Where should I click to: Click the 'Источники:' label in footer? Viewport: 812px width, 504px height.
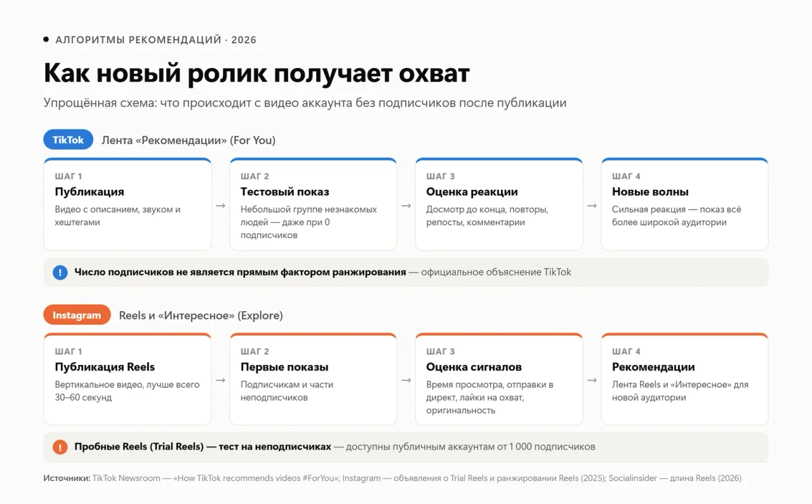(67, 478)
